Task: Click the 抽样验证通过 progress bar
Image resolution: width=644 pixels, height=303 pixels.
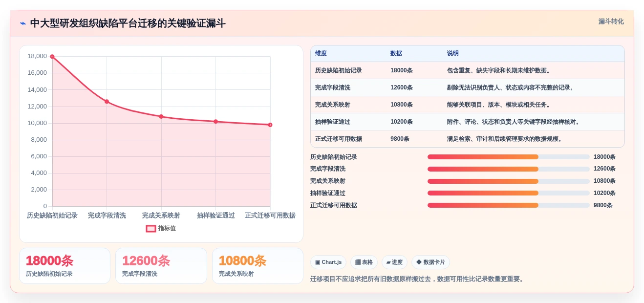Action: point(509,193)
